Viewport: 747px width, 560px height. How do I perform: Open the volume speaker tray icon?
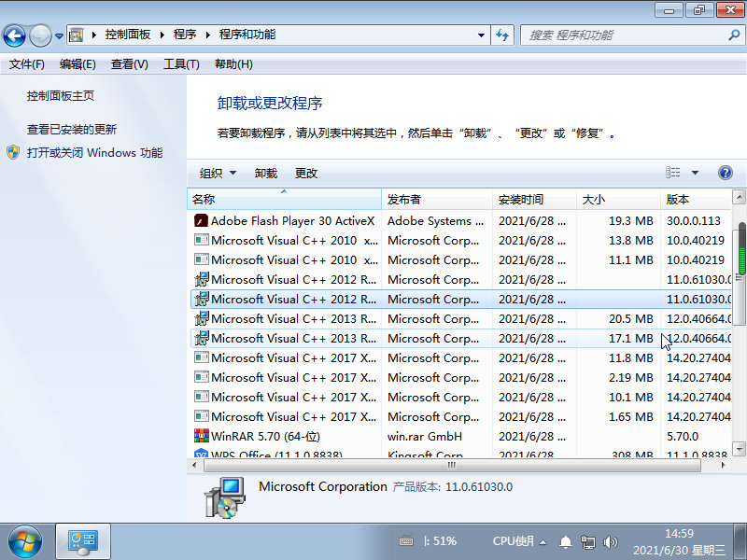pos(610,541)
